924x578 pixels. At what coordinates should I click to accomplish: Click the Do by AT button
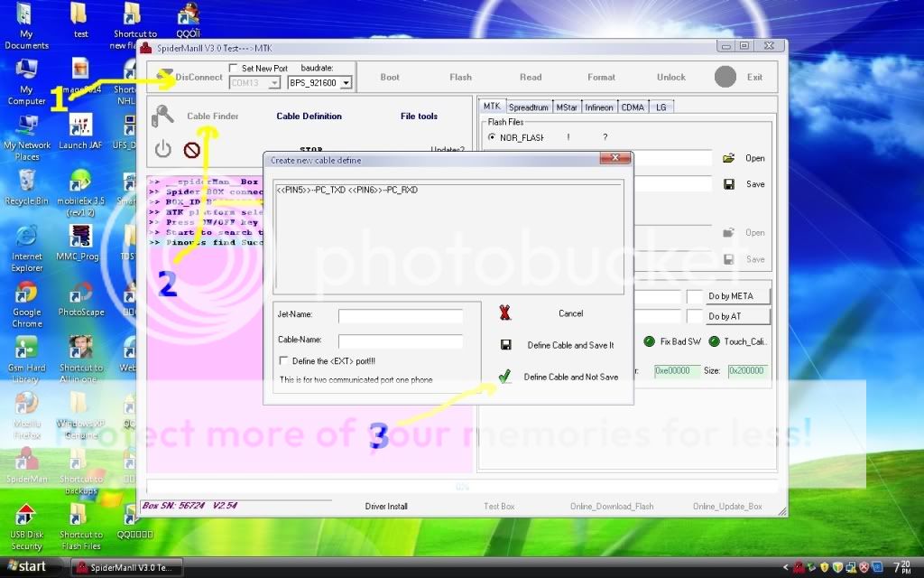click(x=738, y=317)
